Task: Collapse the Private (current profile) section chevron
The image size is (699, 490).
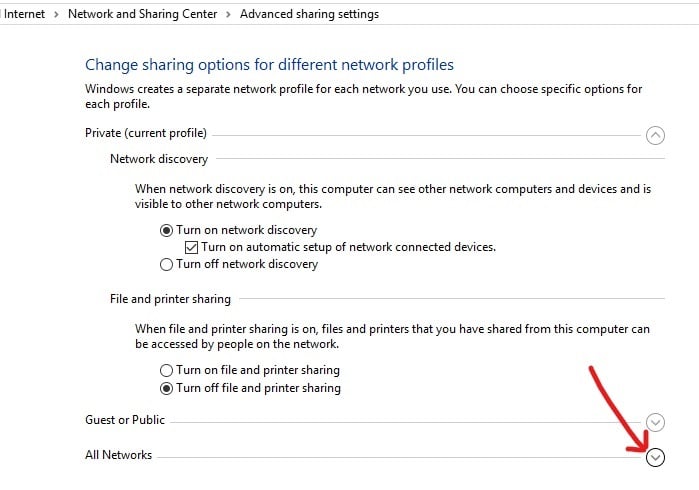Action: pyautogui.click(x=655, y=134)
